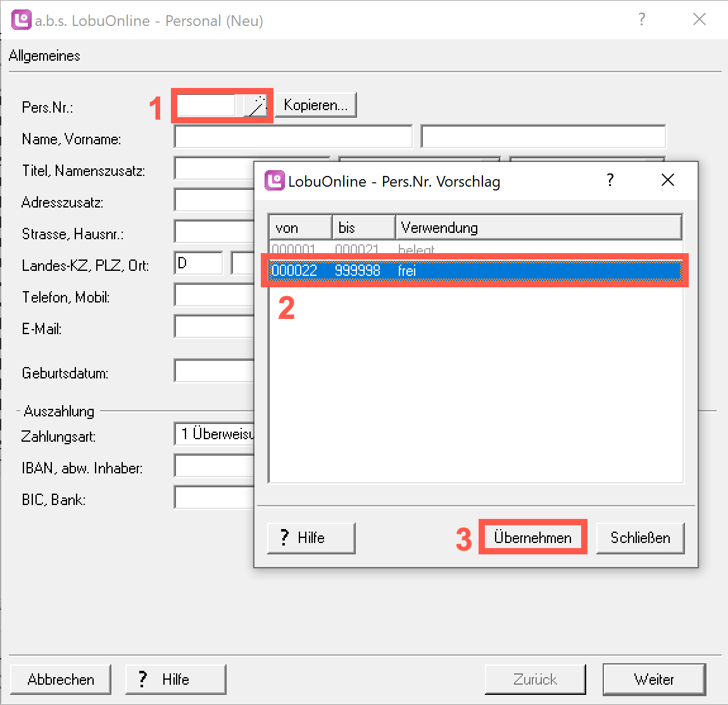Screen dimensions: 728x705
Task: Click into the Pers.Nr. input field
Action: 206,106
